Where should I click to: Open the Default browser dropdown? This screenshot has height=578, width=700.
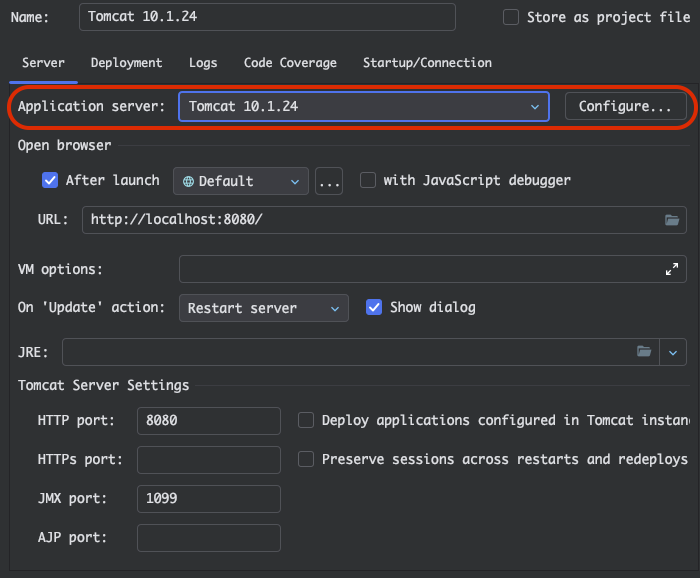pyautogui.click(x=241, y=181)
